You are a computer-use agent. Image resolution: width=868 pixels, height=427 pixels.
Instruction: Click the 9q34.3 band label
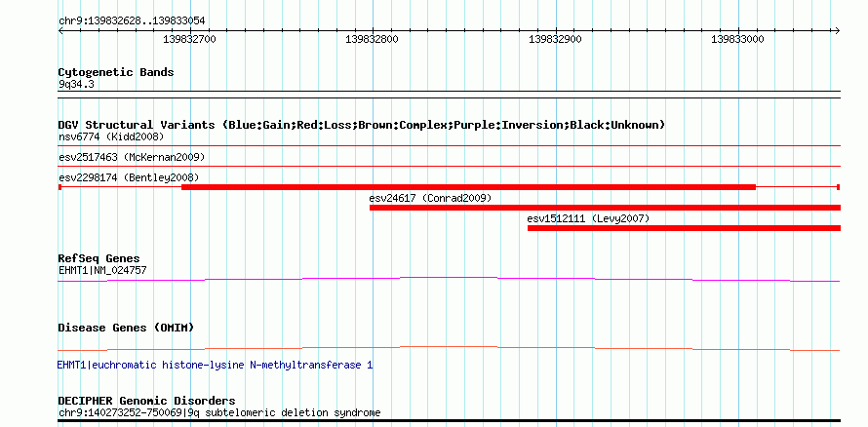click(77, 85)
